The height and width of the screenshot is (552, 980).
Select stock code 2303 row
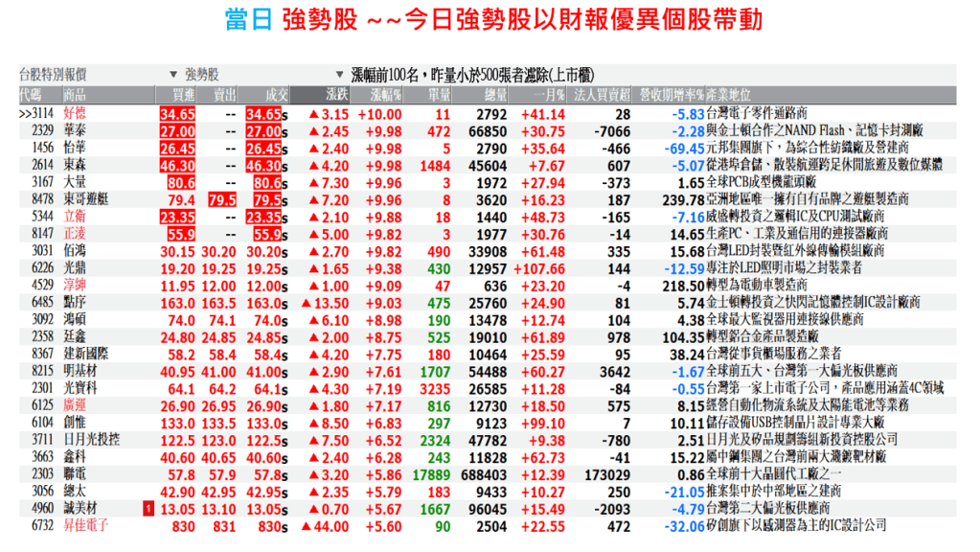(x=42, y=474)
